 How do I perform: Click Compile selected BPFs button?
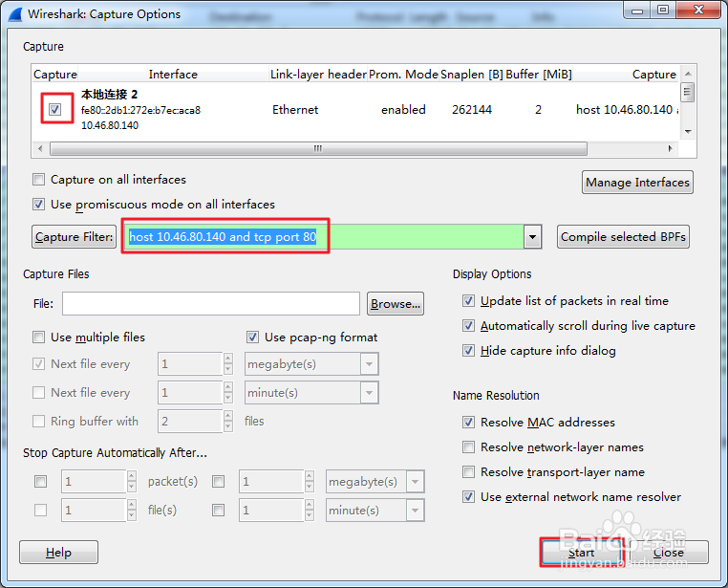point(623,237)
